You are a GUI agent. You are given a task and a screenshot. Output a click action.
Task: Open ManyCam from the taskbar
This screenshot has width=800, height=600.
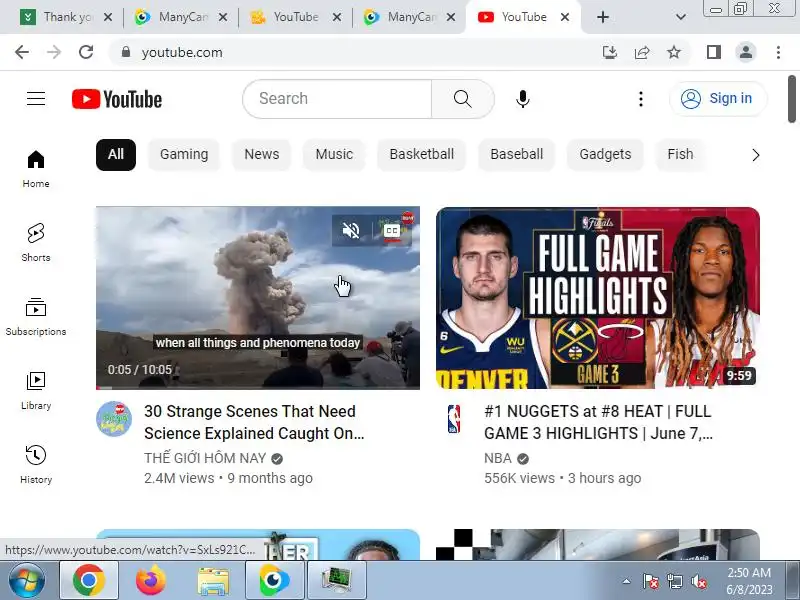[x=274, y=580]
